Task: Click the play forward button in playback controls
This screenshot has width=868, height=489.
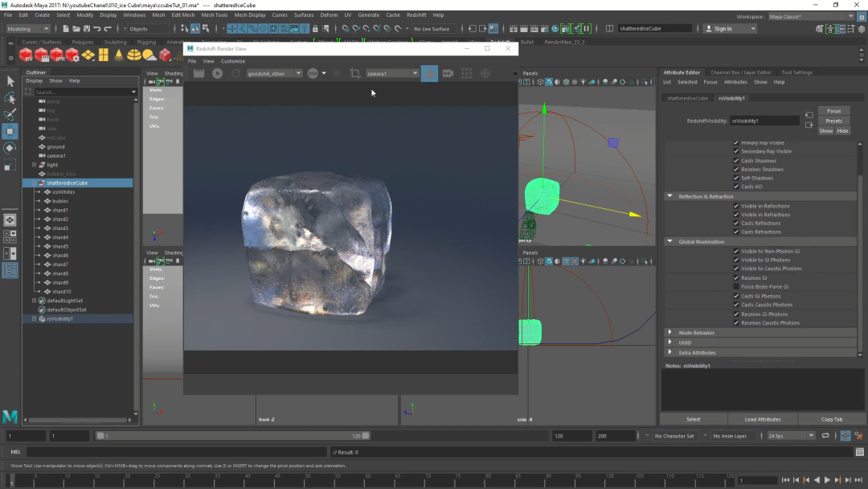Action: coord(827,480)
